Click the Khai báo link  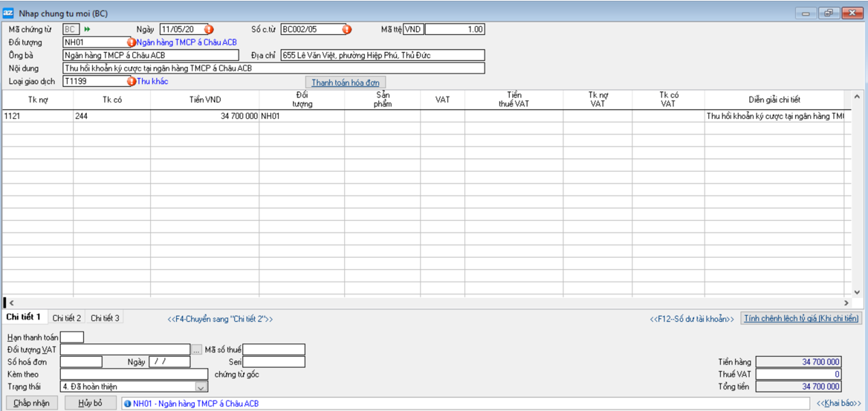pos(839,404)
